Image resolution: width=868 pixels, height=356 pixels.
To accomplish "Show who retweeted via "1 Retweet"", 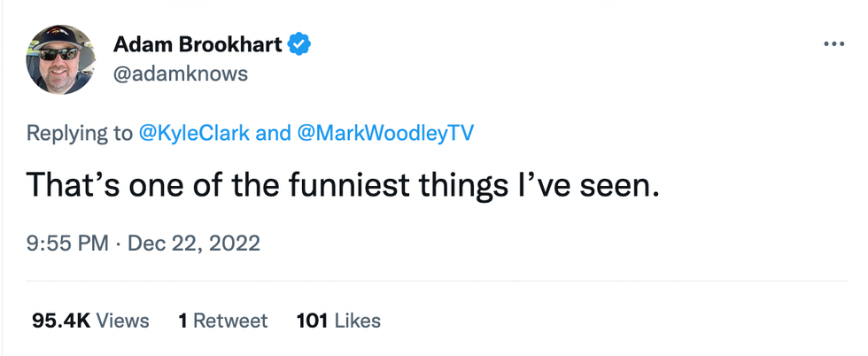I will pos(222,321).
